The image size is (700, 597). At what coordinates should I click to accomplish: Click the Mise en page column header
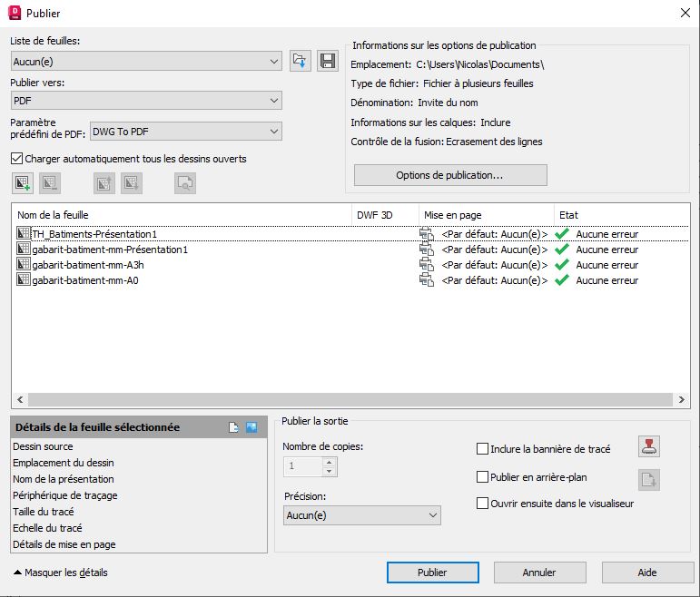pyautogui.click(x=486, y=215)
